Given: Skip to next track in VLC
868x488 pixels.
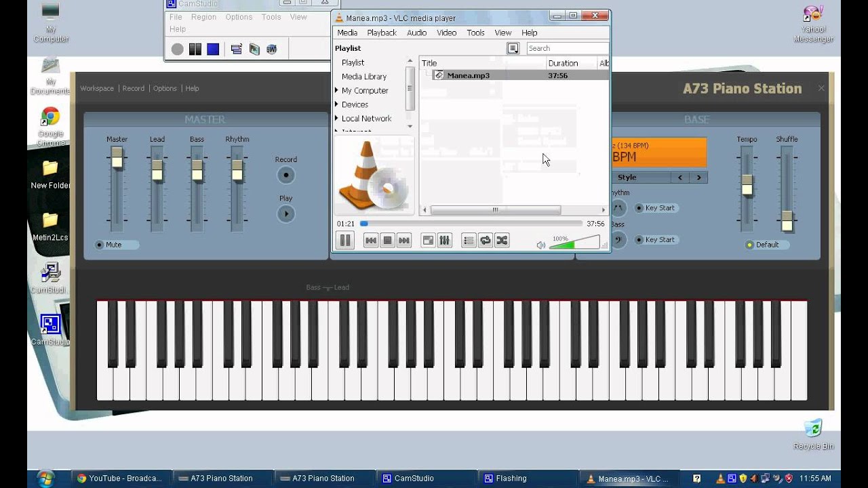Looking at the screenshot, I should 404,240.
